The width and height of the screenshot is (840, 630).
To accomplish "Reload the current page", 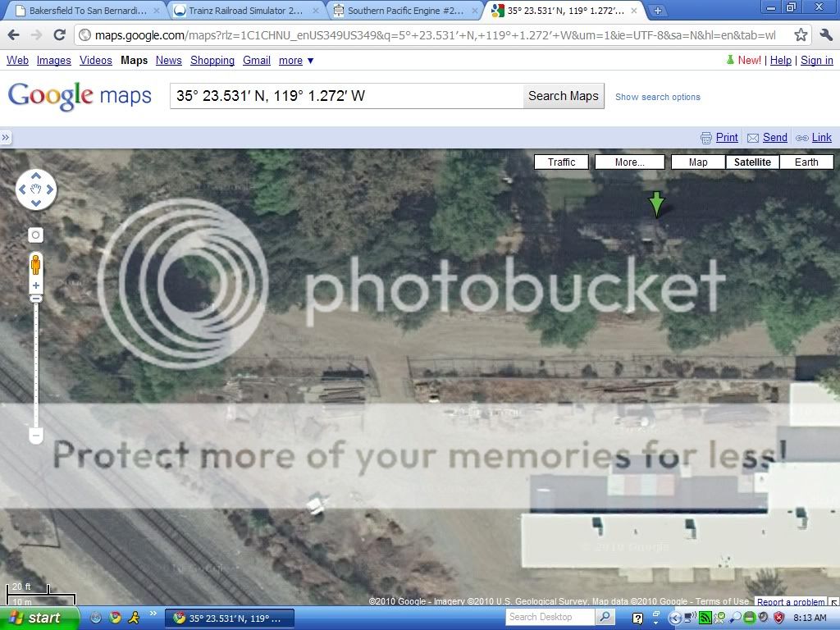I will [59, 35].
